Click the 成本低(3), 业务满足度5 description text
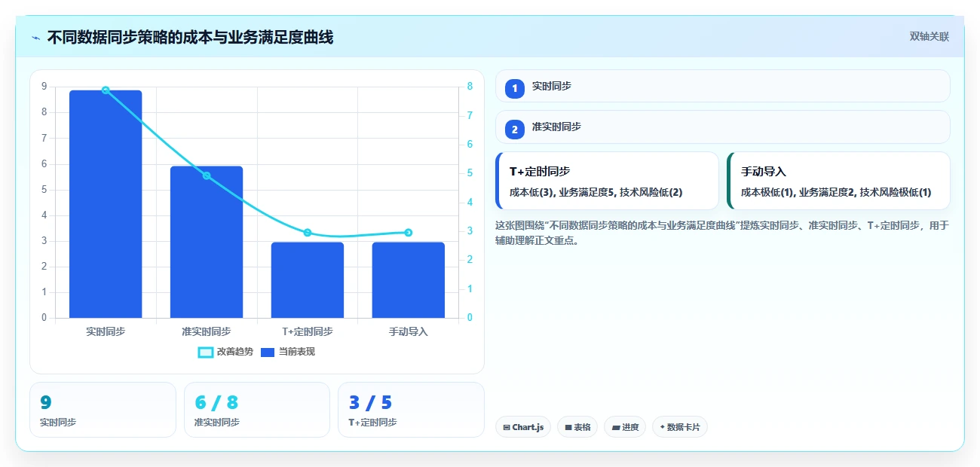This screenshot has height=467, width=980. pyautogui.click(x=596, y=192)
